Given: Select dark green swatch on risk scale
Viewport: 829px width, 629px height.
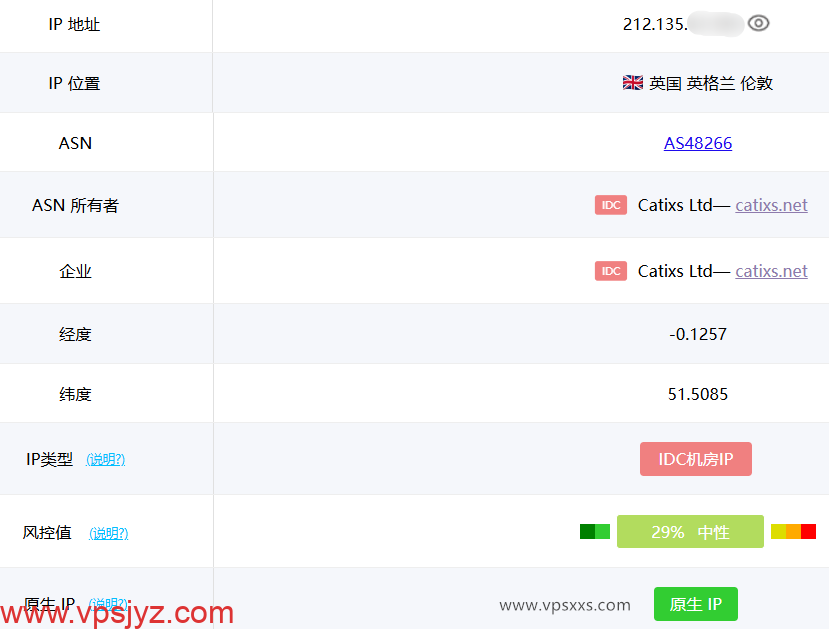Looking at the screenshot, I should coord(587,532).
